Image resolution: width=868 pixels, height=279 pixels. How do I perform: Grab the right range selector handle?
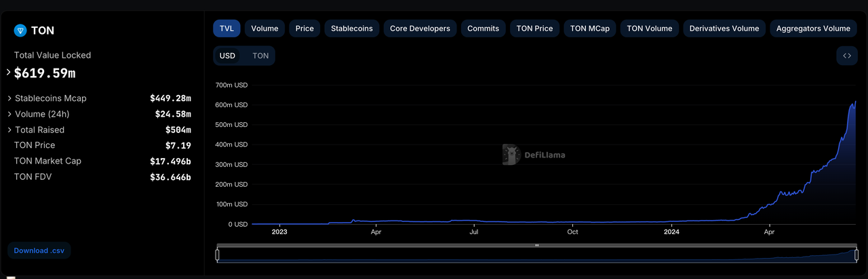(x=857, y=255)
